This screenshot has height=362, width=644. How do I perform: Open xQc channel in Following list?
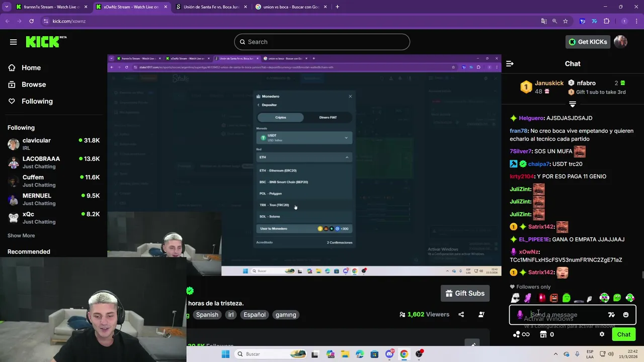(53, 218)
